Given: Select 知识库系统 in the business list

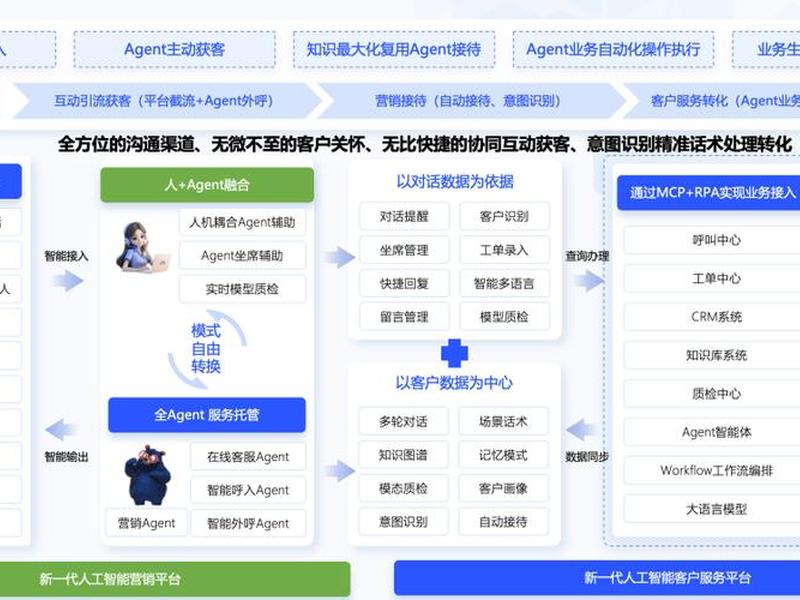Looking at the screenshot, I should point(712,355).
